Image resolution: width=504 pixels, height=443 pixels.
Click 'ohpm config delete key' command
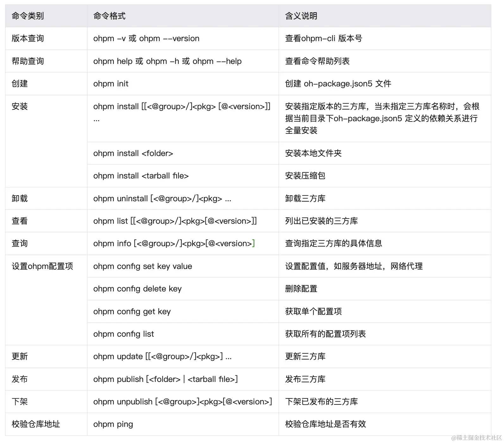[x=137, y=289]
